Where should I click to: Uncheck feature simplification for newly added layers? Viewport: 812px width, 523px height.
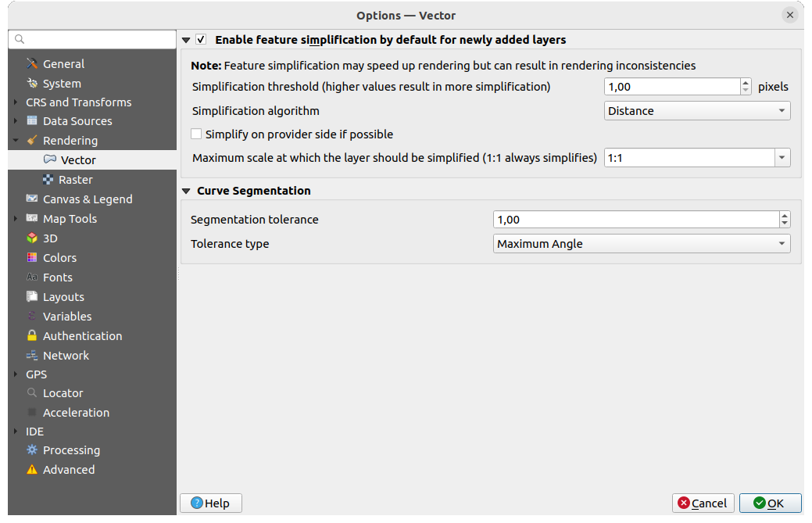coord(201,39)
